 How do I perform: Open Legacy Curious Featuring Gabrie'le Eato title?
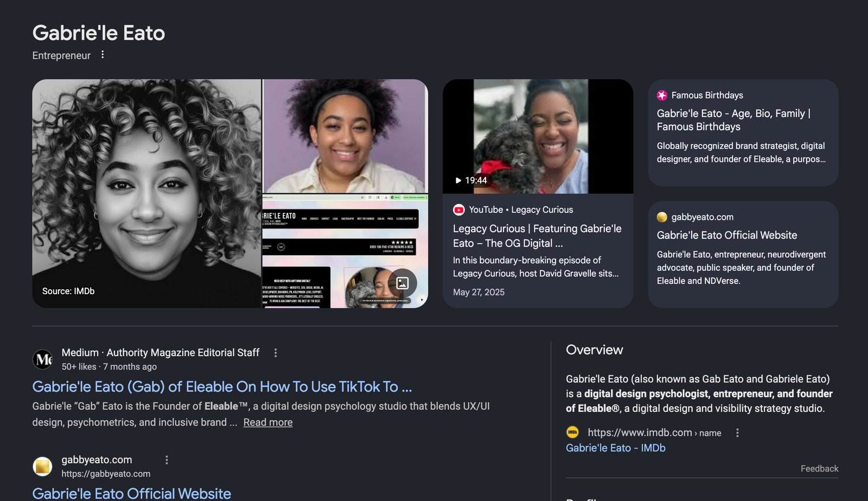coord(537,236)
